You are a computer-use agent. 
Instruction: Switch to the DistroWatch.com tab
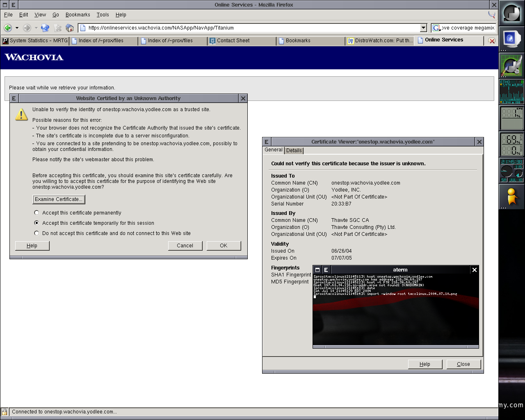click(380, 41)
